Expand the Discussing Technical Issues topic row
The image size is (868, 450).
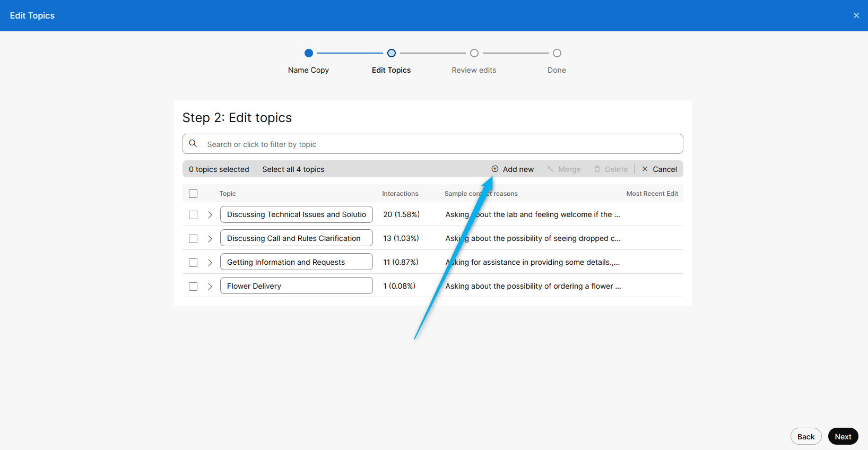(x=210, y=215)
